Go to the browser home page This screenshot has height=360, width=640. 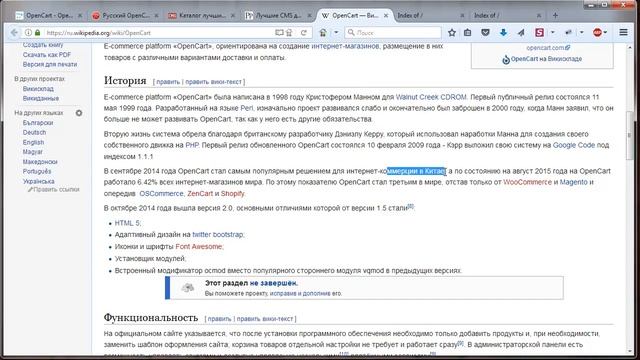click(323, 33)
